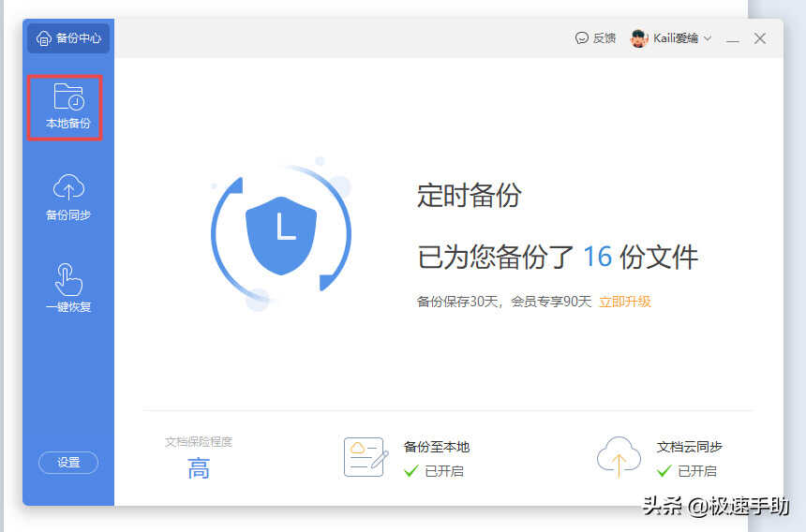Open the 一键恢复 one-click restore section

(68, 288)
